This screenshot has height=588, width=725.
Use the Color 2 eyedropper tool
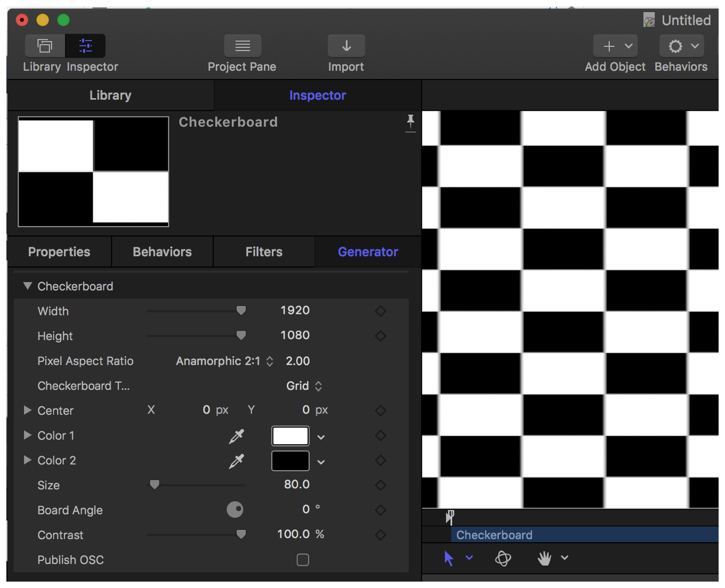coord(236,461)
